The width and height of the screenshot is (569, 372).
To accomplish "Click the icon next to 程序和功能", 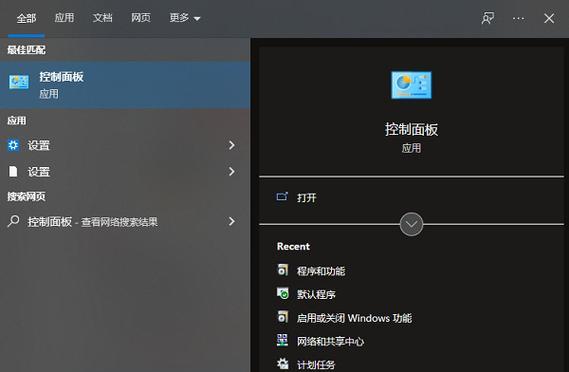I will point(282,270).
